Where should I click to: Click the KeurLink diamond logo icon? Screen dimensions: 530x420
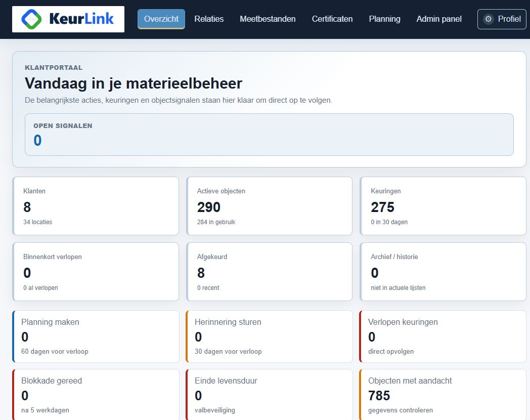[x=31, y=19]
